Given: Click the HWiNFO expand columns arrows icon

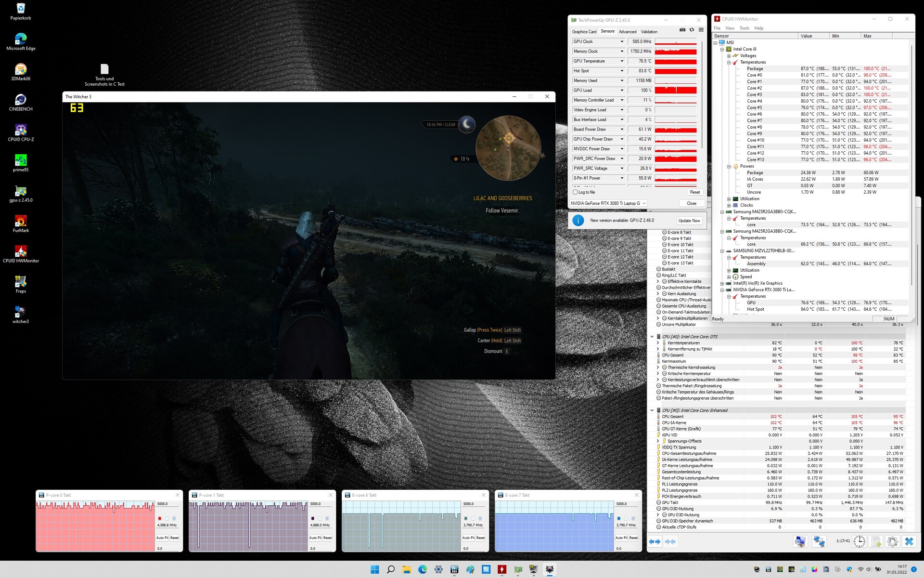Looking at the screenshot, I should tap(655, 541).
